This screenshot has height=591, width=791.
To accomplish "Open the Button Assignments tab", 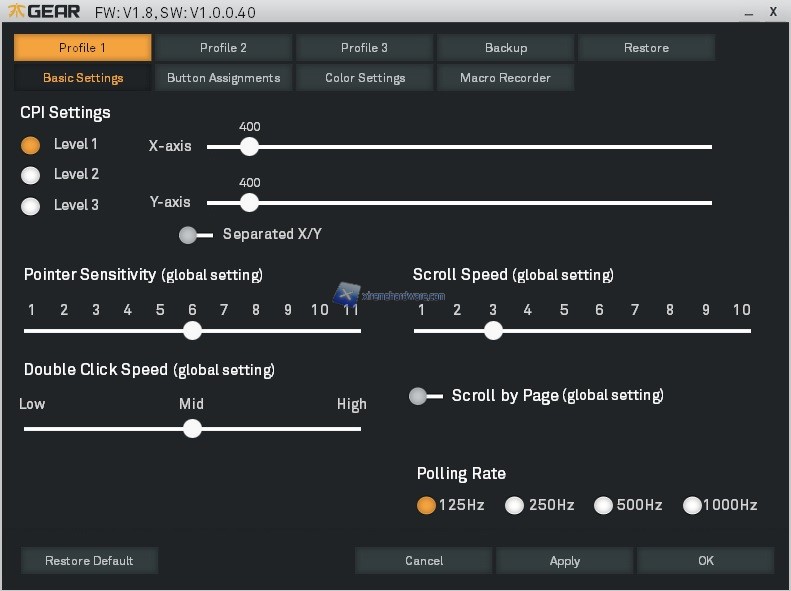I will tap(223, 78).
